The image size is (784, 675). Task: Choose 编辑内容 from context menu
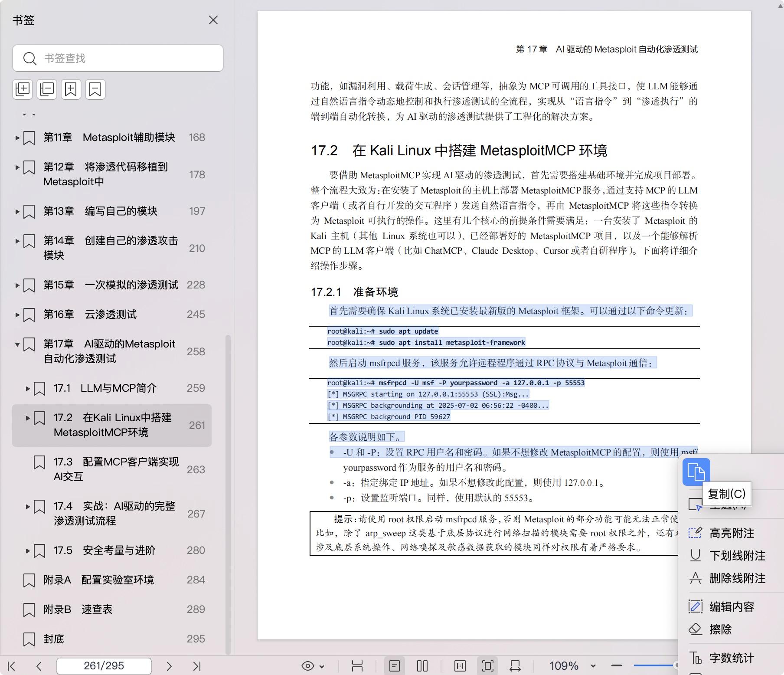point(732,607)
